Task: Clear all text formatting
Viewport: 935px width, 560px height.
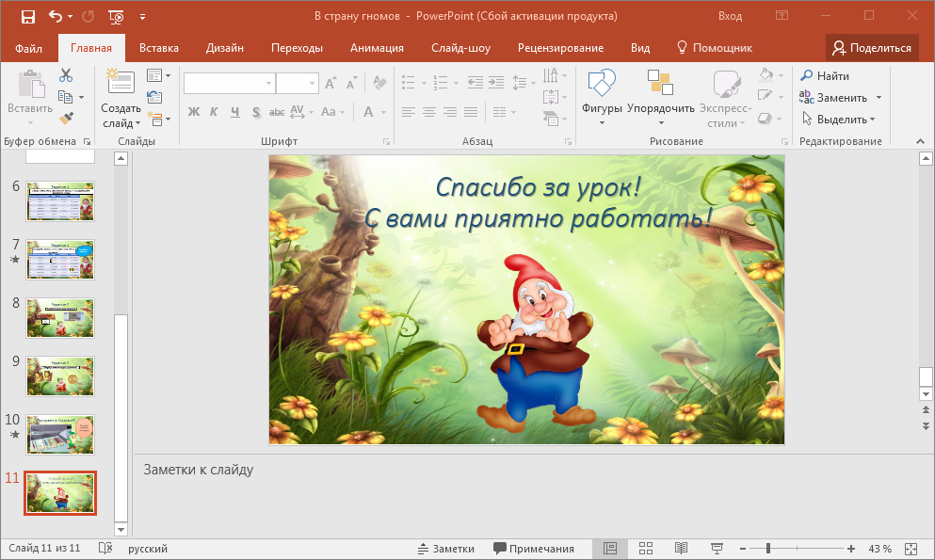Action: click(x=379, y=83)
